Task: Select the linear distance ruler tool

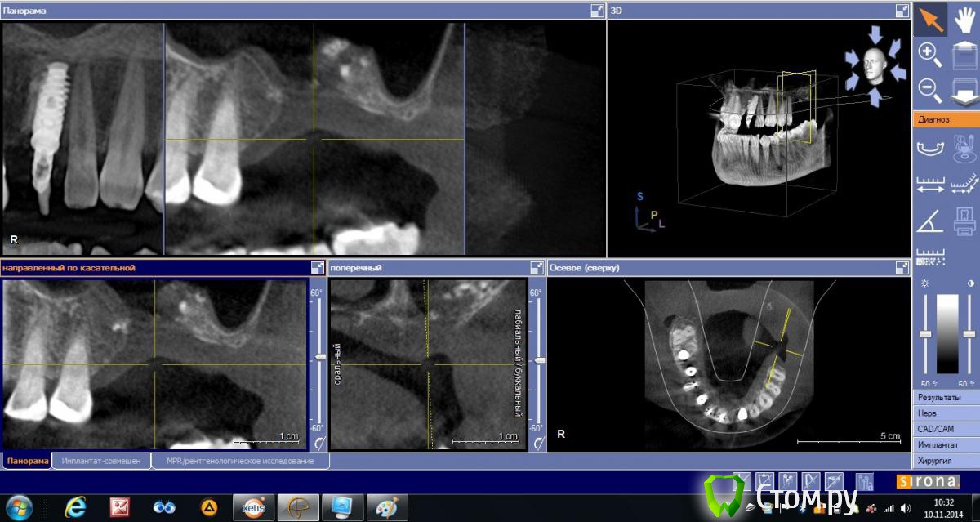Action: [x=930, y=184]
